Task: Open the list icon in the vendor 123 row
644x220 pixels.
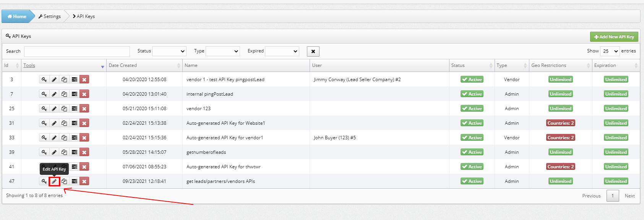Action: (x=75, y=109)
